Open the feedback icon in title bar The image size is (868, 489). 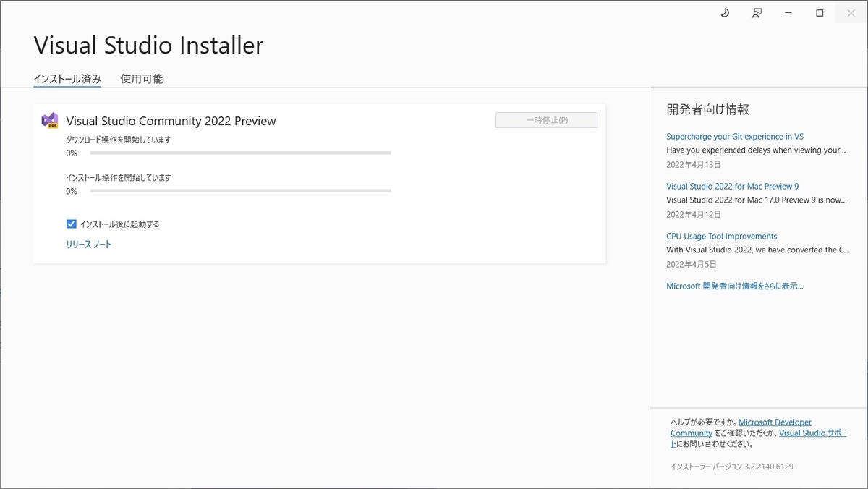tap(757, 13)
